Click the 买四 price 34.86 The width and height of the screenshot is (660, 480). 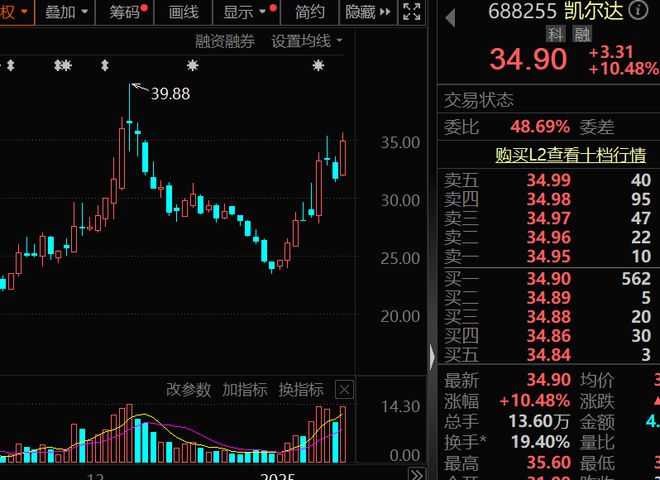(x=548, y=336)
